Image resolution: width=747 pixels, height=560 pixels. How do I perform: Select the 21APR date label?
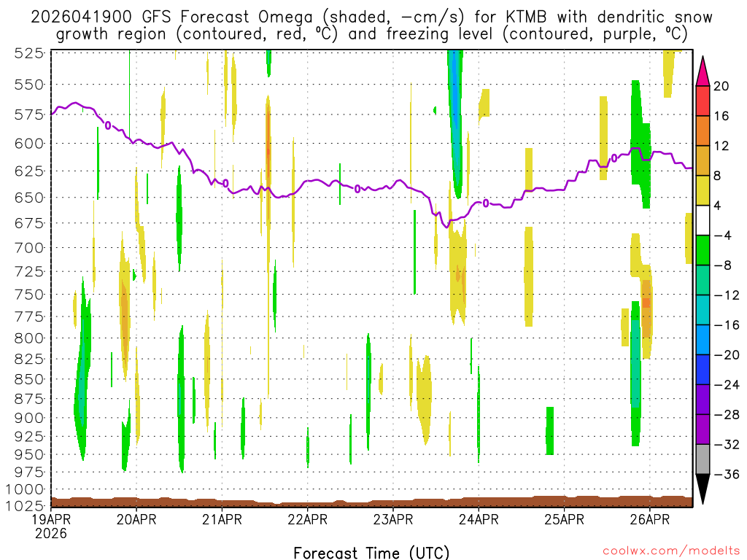click(222, 519)
